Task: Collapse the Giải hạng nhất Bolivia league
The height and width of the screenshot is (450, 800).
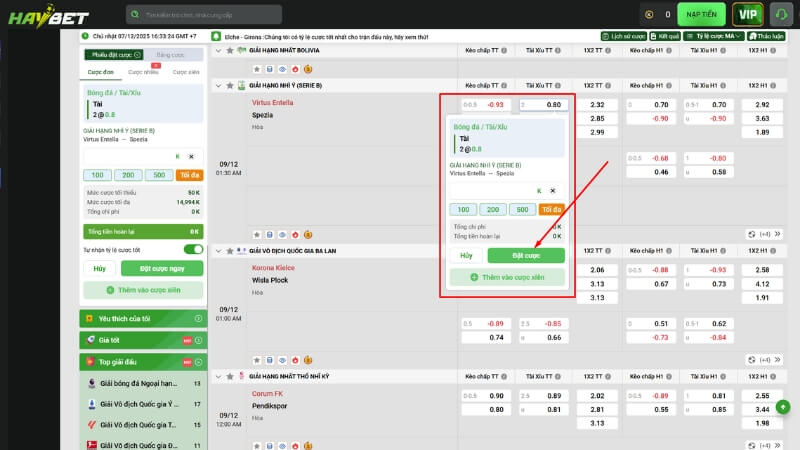Action: pyautogui.click(x=218, y=51)
